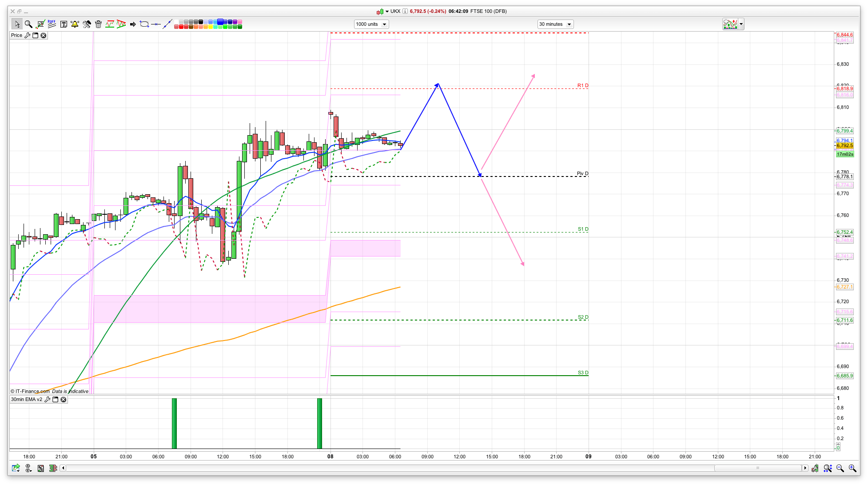Expand the chart template dropdown arrow
868x485 pixels.
click(741, 24)
